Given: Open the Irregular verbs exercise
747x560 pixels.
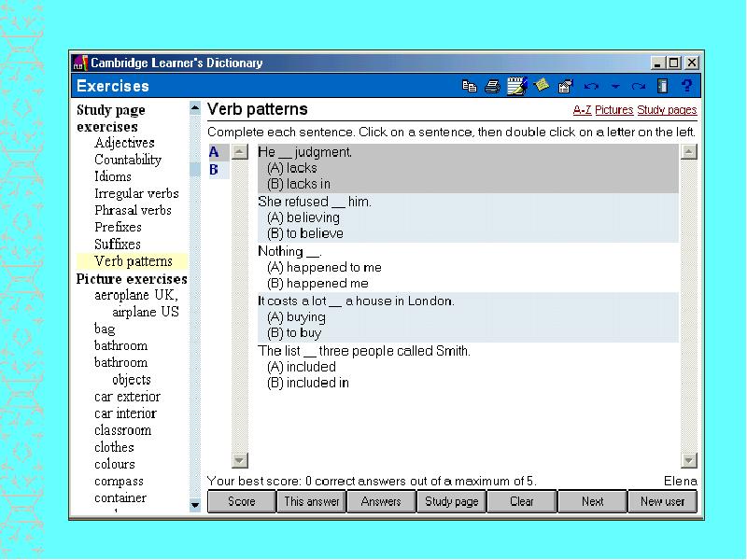Looking at the screenshot, I should tap(136, 193).
